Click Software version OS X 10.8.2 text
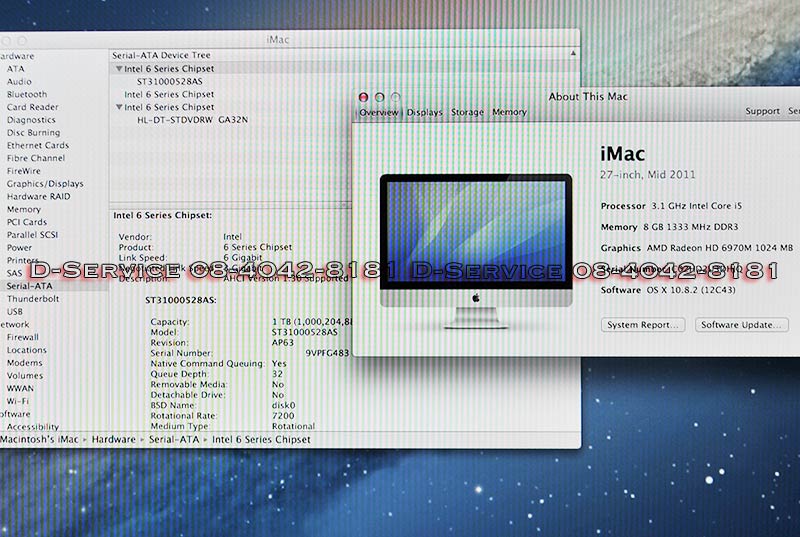 pyautogui.click(x=691, y=290)
